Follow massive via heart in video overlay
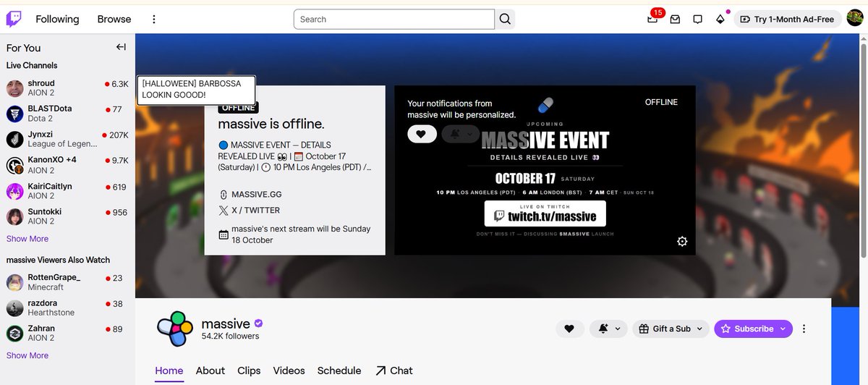The height and width of the screenshot is (385, 868). (422, 134)
